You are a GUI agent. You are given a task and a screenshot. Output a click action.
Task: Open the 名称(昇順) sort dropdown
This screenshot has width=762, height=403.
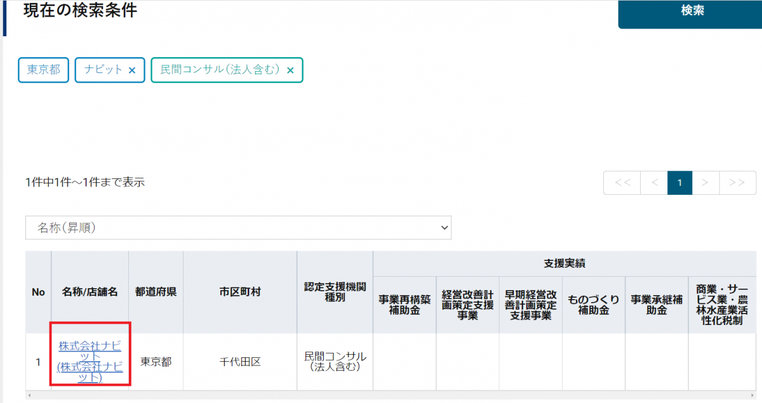tap(238, 228)
